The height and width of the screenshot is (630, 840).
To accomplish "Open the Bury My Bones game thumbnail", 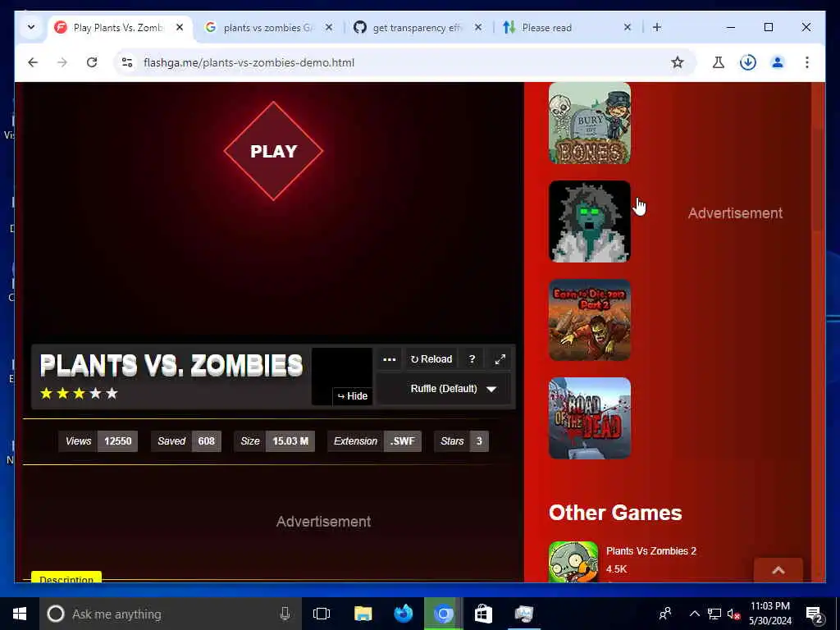I will tap(589, 123).
